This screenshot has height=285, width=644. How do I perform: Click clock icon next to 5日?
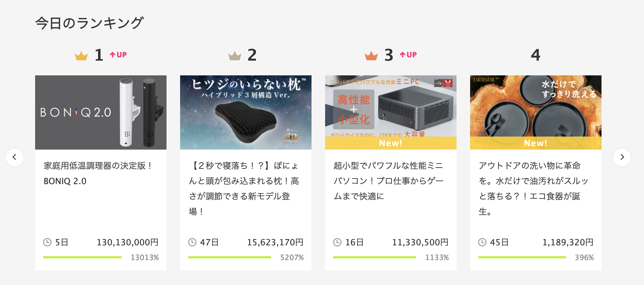coord(47,242)
